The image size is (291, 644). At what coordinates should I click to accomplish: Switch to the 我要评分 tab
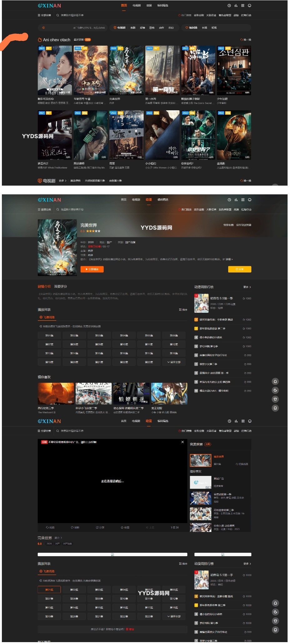[x=61, y=286]
